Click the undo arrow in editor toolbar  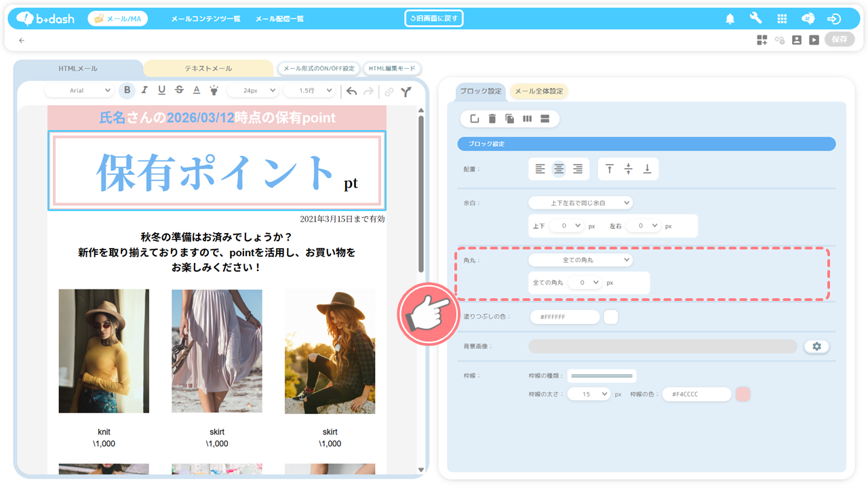[x=351, y=91]
